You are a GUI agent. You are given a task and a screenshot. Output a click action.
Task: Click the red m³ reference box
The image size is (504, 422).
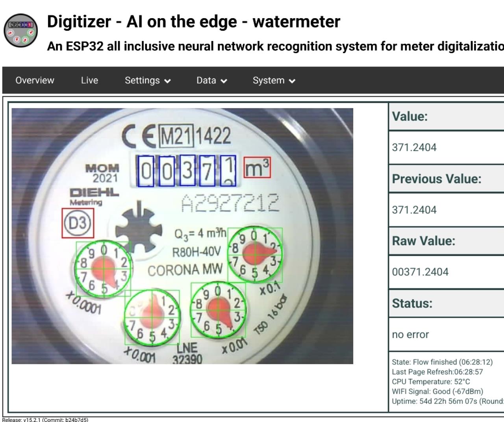tap(257, 168)
